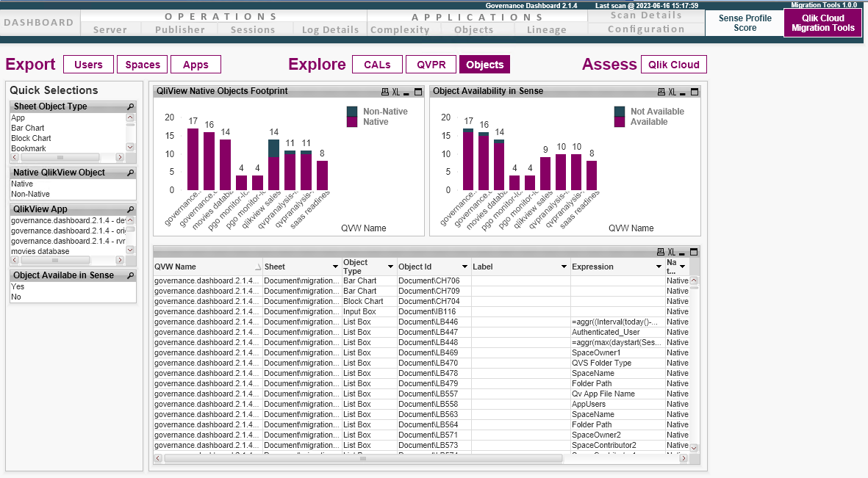Click the Qlik Cloud Migration Tools button
This screenshot has height=478, width=868.
822,22
